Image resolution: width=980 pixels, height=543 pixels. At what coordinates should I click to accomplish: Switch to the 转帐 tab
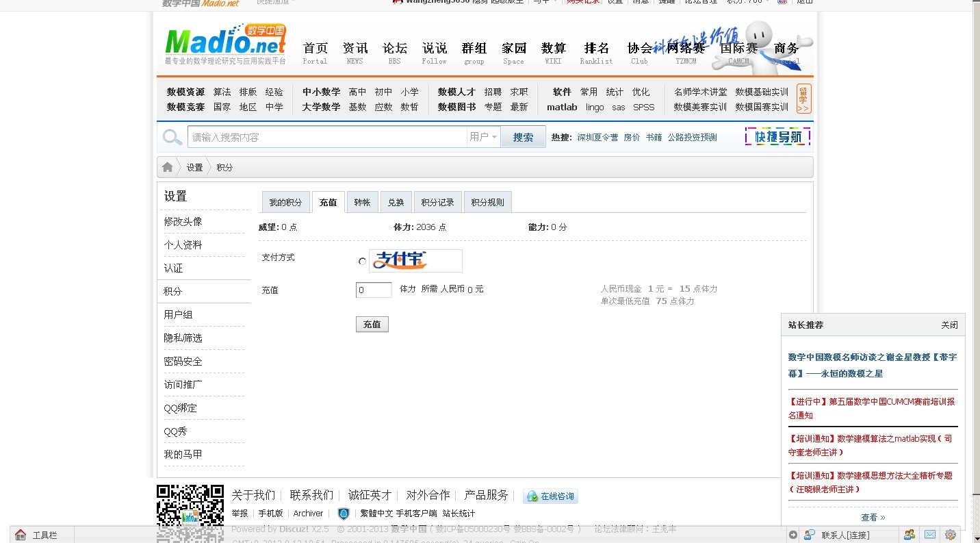point(362,203)
